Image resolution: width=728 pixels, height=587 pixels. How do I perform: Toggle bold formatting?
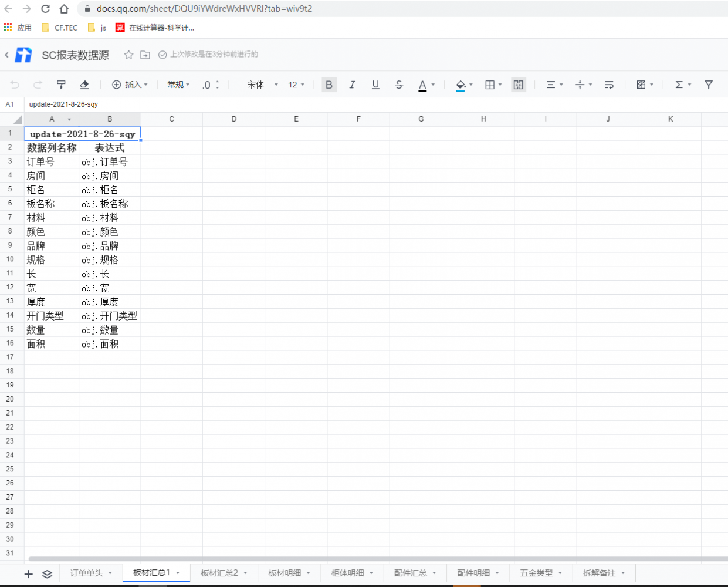click(x=329, y=85)
